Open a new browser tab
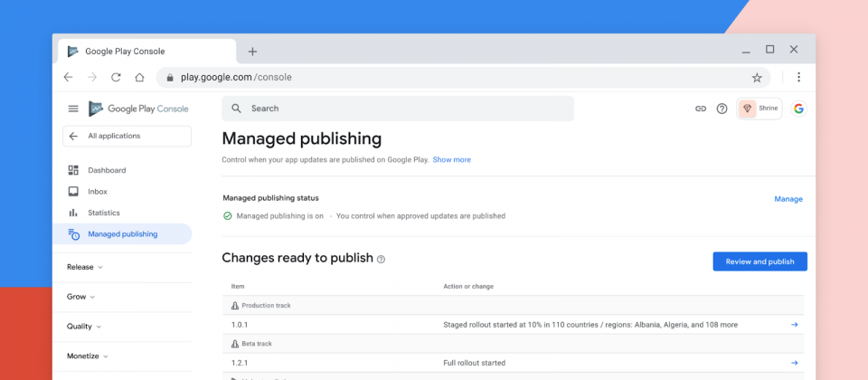 pyautogui.click(x=252, y=52)
